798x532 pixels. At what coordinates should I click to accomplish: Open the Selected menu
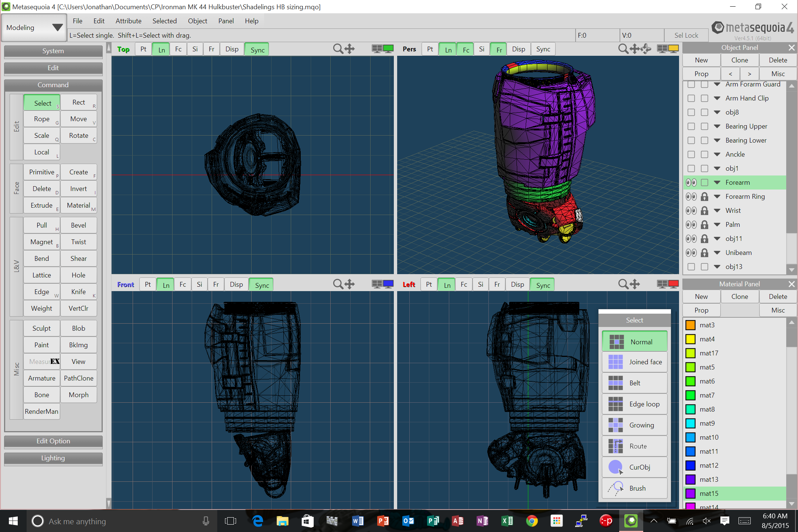tap(164, 21)
